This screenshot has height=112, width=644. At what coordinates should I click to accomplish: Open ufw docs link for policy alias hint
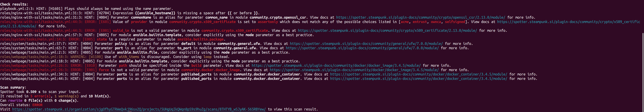point(366,44)
